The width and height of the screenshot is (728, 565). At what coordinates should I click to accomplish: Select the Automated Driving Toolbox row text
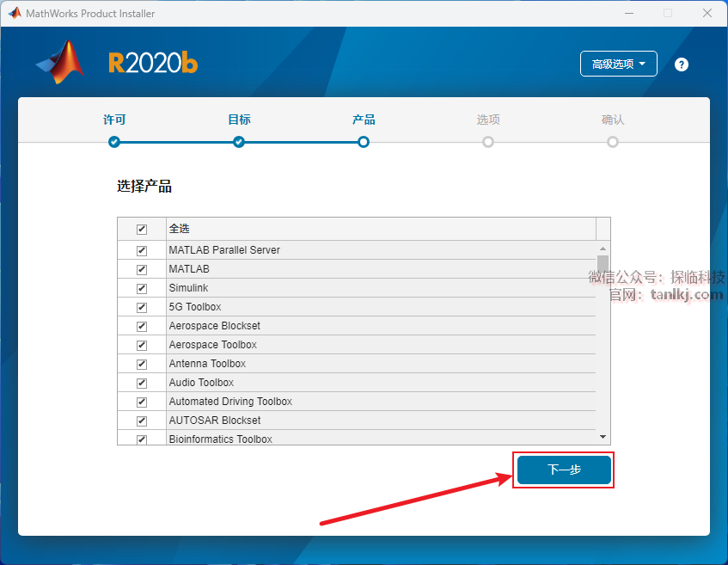(230, 402)
